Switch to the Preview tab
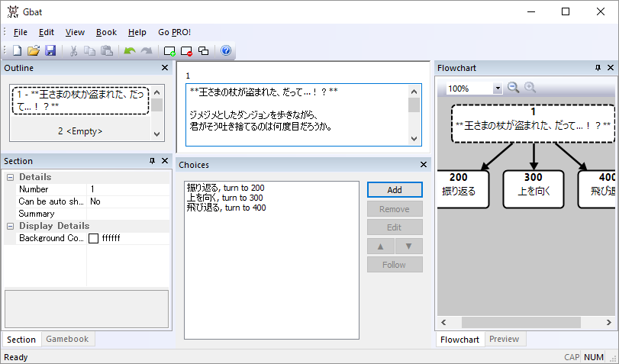The height and width of the screenshot is (364, 619). pos(504,340)
